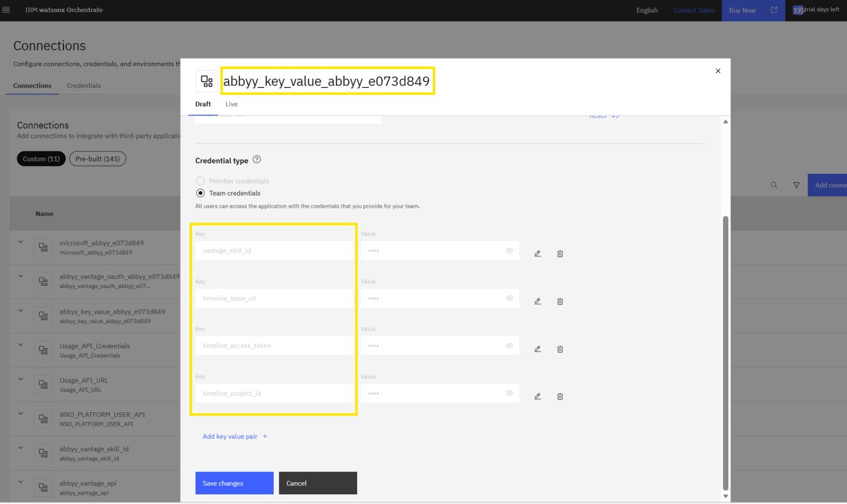Image resolution: width=847 pixels, height=504 pixels.
Task: Click the timeline_access_token key field
Action: point(274,346)
